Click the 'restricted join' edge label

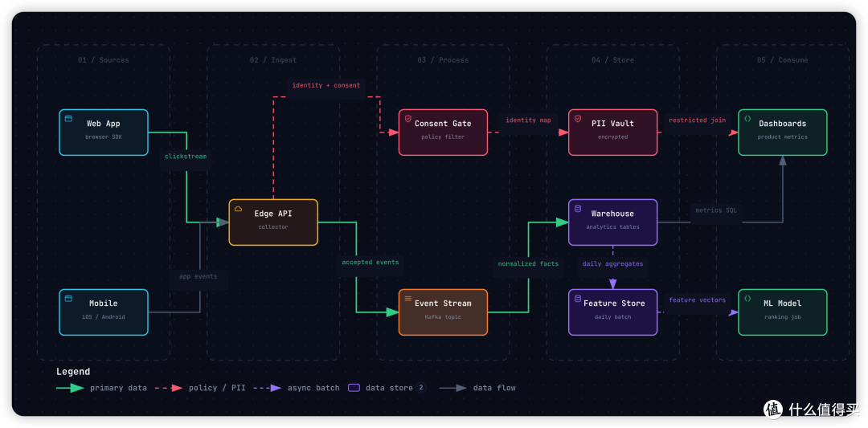697,120
